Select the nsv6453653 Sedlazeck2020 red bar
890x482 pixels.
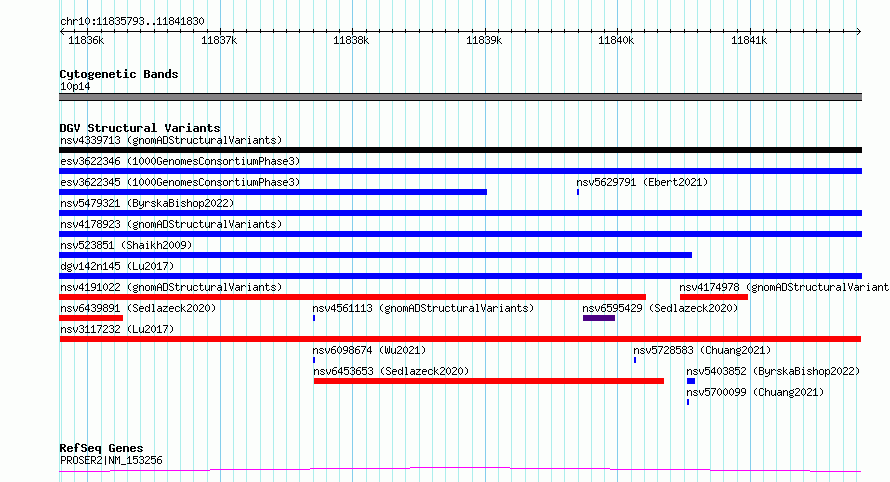tap(489, 381)
